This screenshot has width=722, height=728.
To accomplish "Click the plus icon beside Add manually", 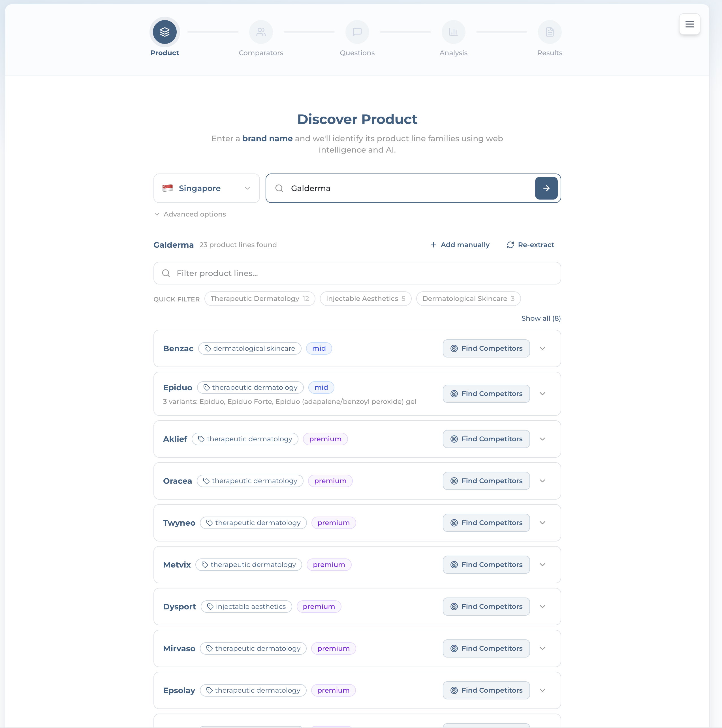I will click(433, 245).
